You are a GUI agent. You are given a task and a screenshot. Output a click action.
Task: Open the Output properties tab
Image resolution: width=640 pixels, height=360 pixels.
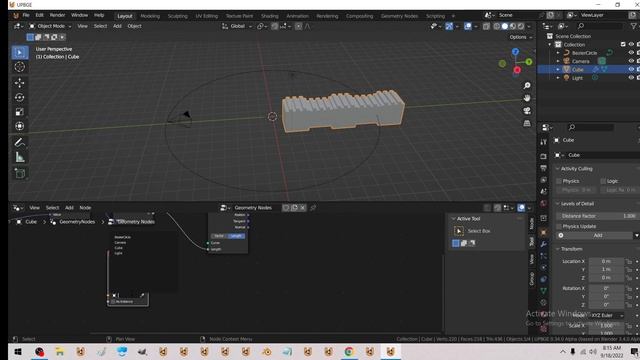[x=543, y=168]
